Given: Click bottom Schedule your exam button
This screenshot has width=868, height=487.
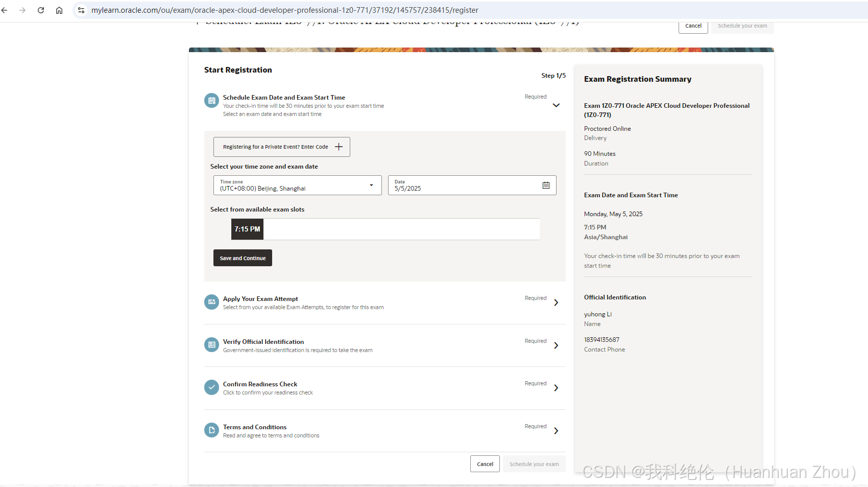Looking at the screenshot, I should (534, 464).
